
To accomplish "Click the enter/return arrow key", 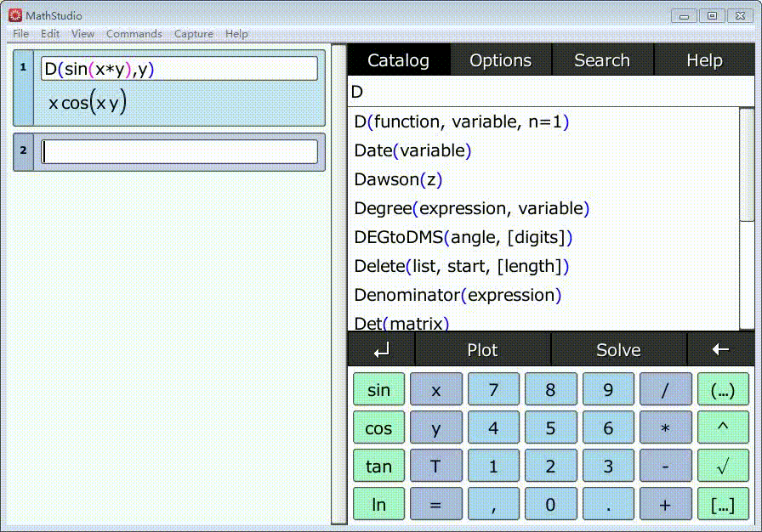I will (x=382, y=349).
